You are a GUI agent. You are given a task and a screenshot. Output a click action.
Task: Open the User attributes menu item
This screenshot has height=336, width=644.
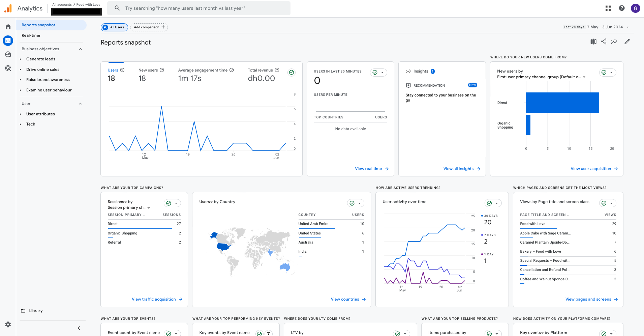(40, 114)
